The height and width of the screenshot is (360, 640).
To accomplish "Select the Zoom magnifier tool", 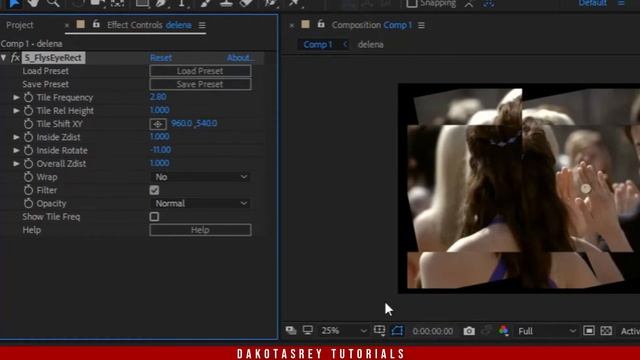I will click(53, 3).
